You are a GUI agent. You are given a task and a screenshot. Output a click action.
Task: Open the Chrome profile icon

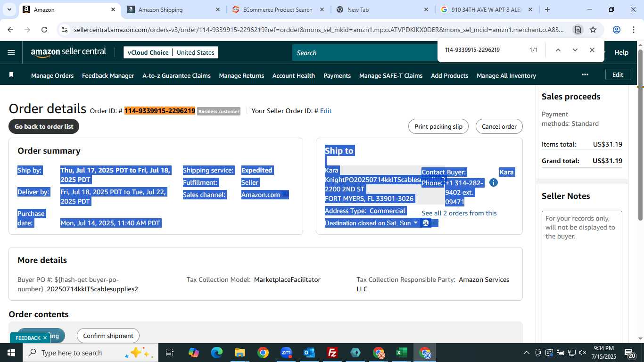point(616,30)
